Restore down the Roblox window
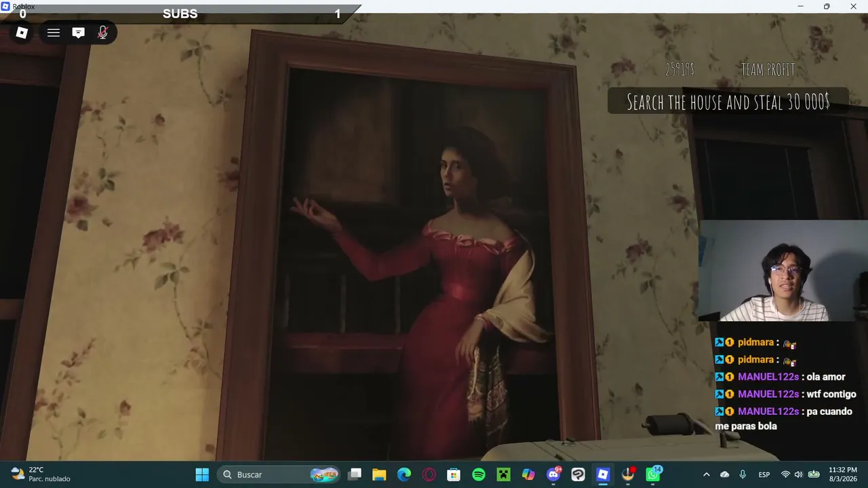This screenshot has width=868, height=488. pos(827,6)
